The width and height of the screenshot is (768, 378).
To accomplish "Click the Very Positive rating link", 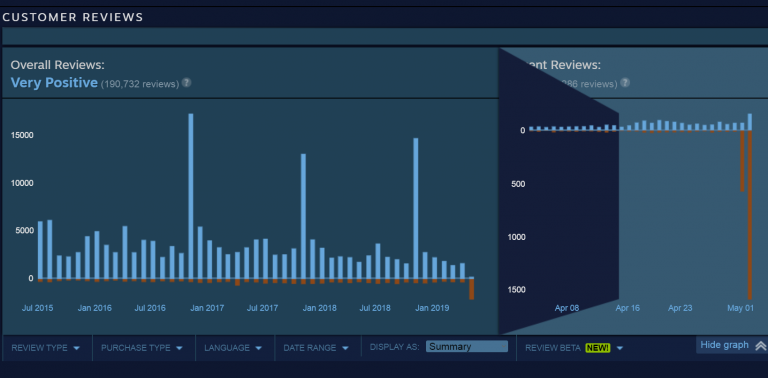I will (x=54, y=83).
